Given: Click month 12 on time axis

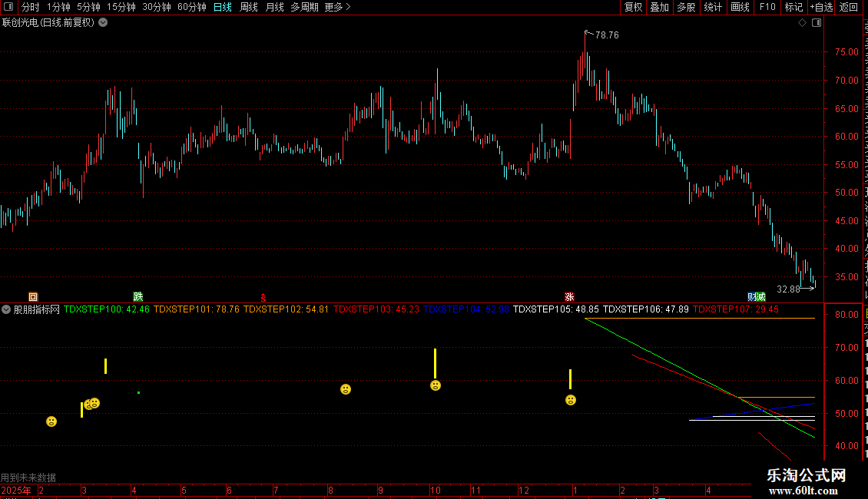Looking at the screenshot, I should [x=524, y=490].
